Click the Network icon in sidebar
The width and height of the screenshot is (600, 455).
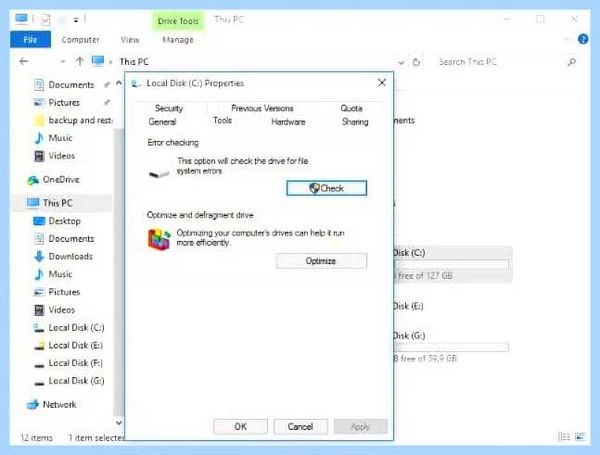coord(33,404)
